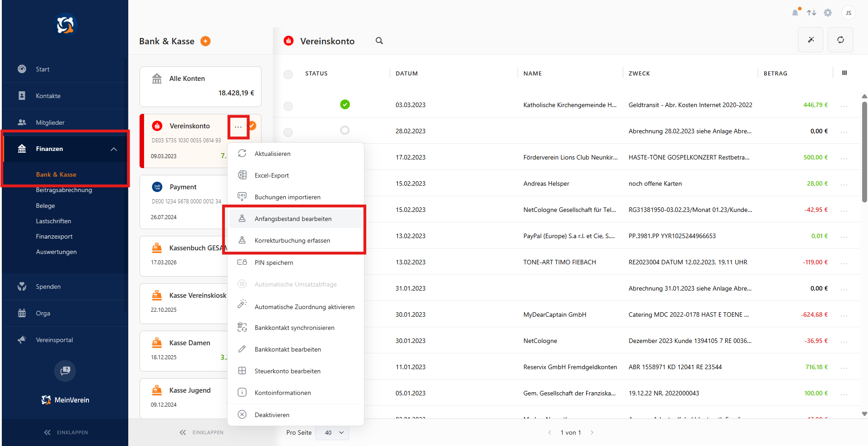The width and height of the screenshot is (868, 446).
Task: Search within Vereinskonto using magnifier icon
Action: point(379,41)
